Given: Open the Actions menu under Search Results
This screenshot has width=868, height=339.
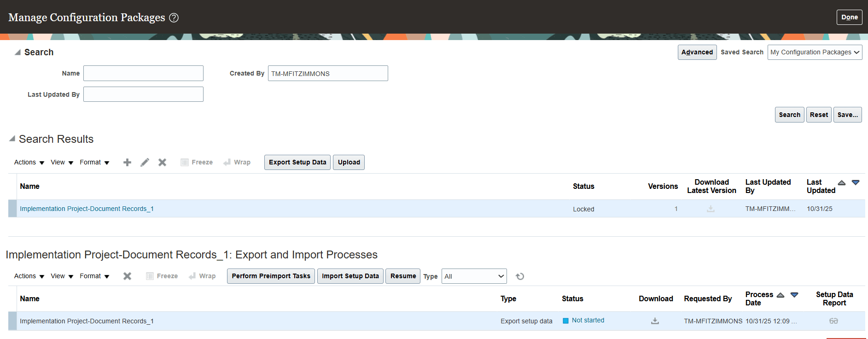Looking at the screenshot, I should click(29, 162).
